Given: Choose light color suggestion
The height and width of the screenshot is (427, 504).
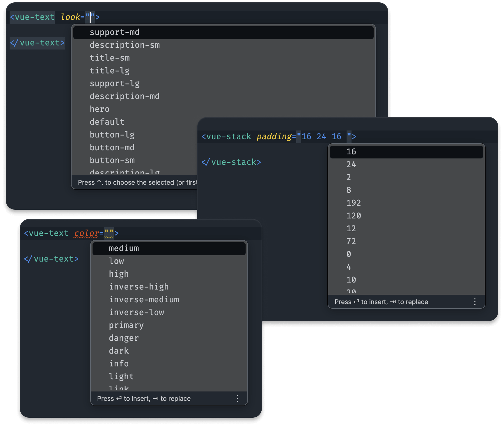Looking at the screenshot, I should [169, 377].
